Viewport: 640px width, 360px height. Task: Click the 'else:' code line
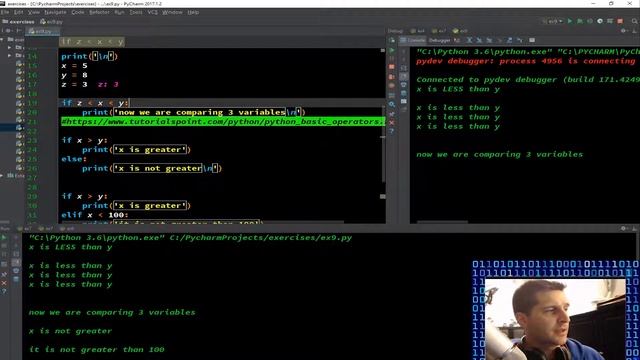(74, 159)
